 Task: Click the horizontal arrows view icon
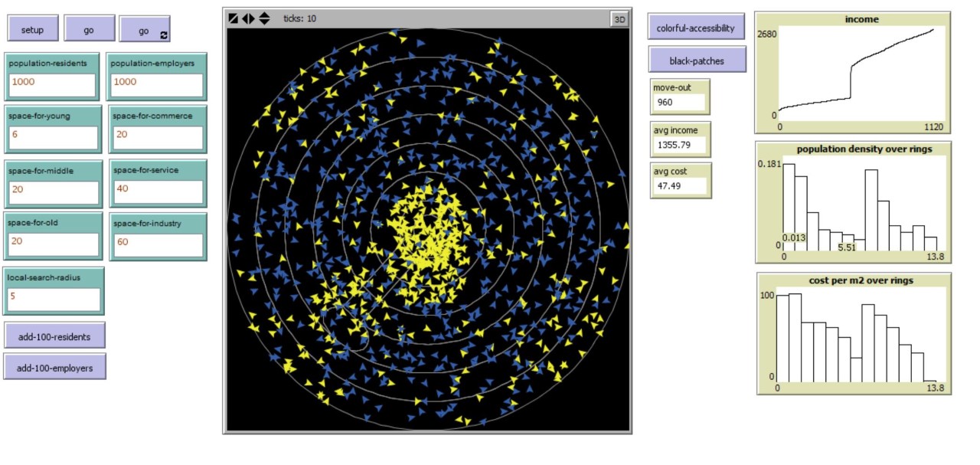(248, 18)
